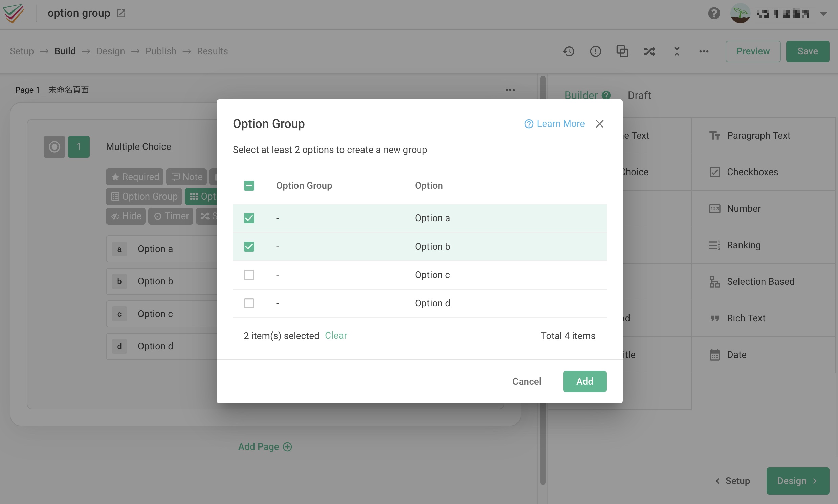Open the toolbar more options menu
The height and width of the screenshot is (504, 838).
(x=703, y=51)
